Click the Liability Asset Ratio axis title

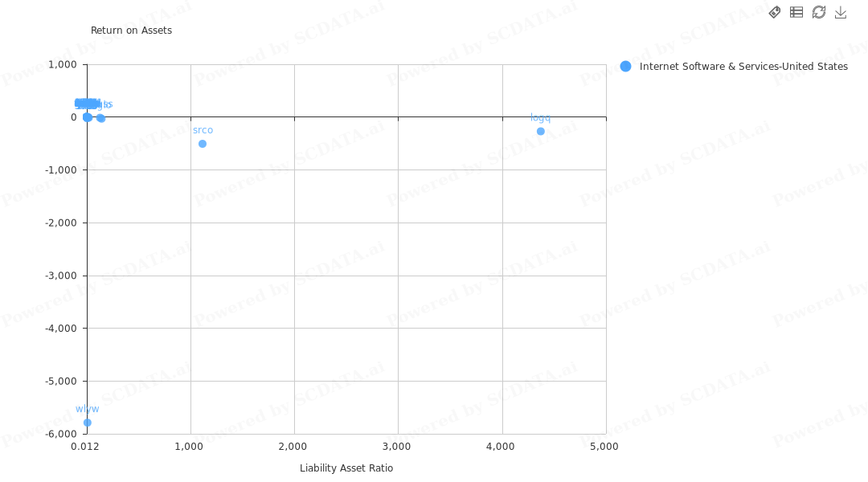click(346, 468)
